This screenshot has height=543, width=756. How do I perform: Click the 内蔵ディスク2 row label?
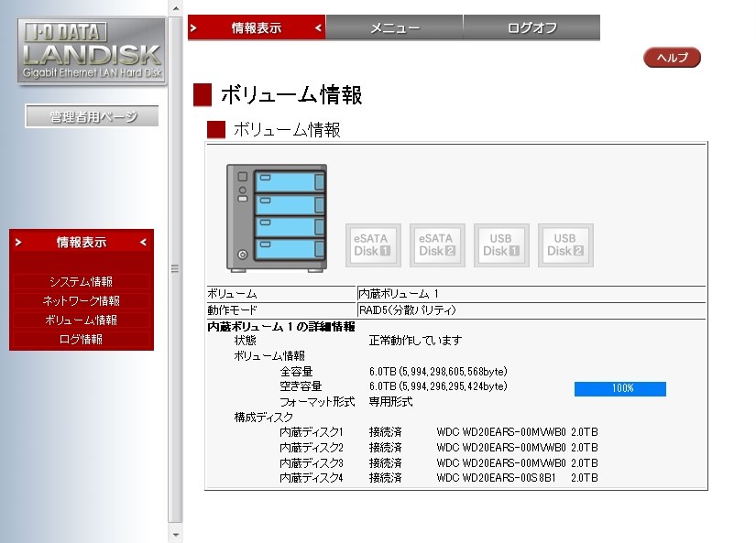[312, 448]
